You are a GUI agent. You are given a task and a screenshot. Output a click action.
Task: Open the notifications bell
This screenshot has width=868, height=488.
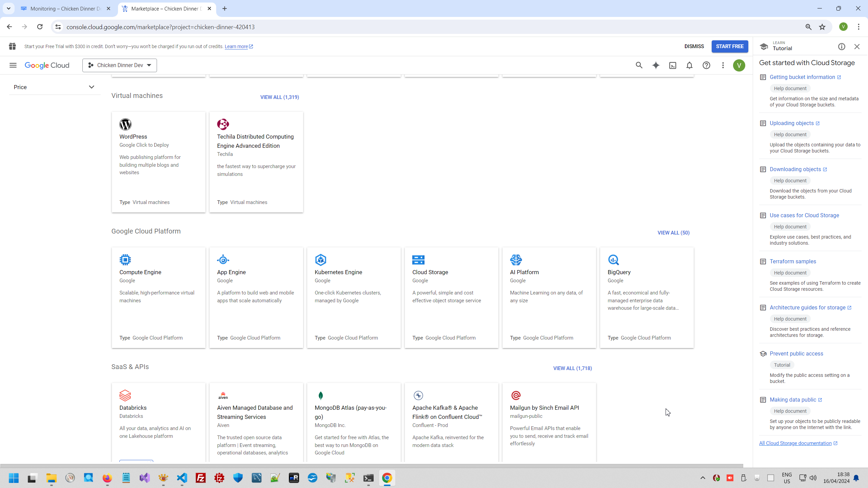click(x=689, y=65)
